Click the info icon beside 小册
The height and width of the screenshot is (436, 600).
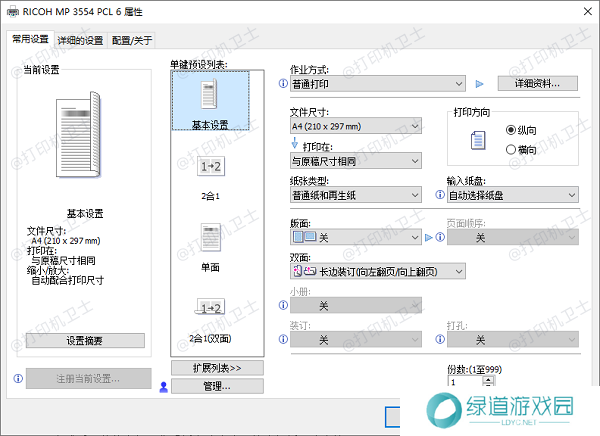(x=283, y=305)
